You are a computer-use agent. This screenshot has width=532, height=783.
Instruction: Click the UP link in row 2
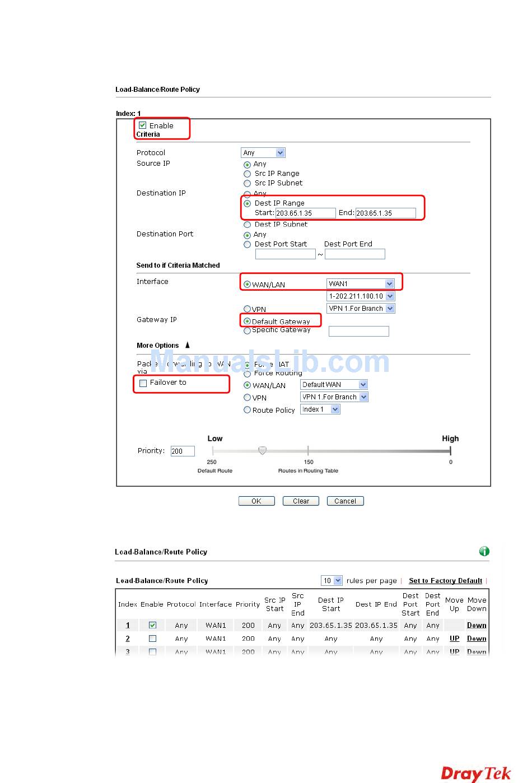(x=454, y=638)
